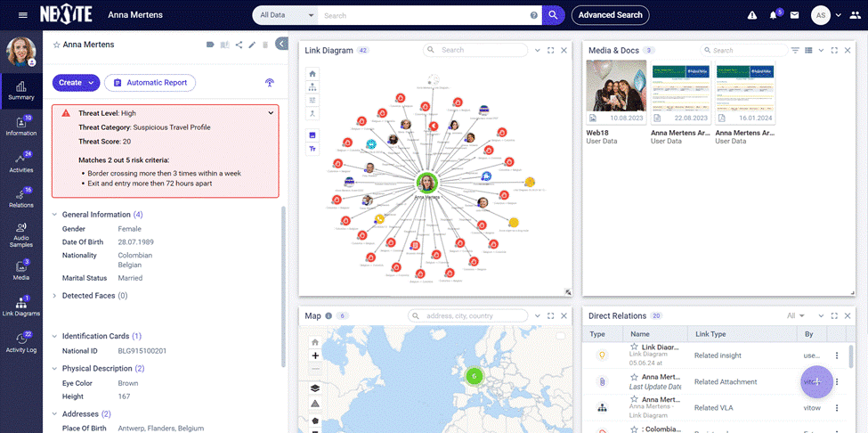This screenshot has height=433, width=868.
Task: Open the All Data search dropdown
Action: [286, 15]
